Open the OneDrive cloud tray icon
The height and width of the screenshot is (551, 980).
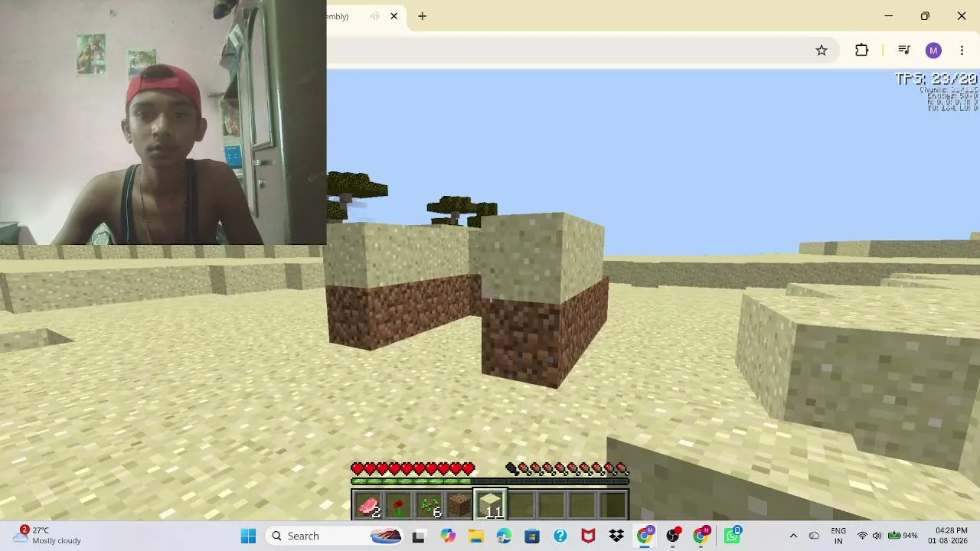tap(814, 536)
